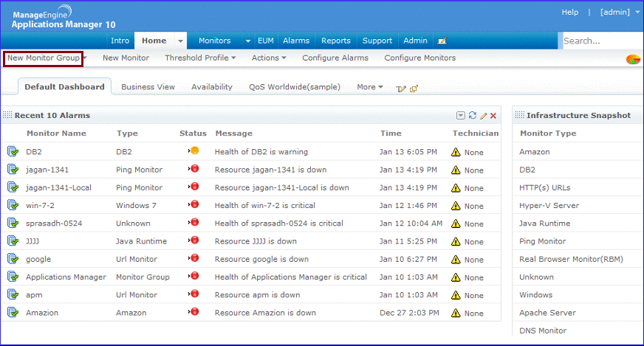Image resolution: width=644 pixels, height=346 pixels.
Task: Select the Default Dashboard tab
Action: click(x=64, y=86)
